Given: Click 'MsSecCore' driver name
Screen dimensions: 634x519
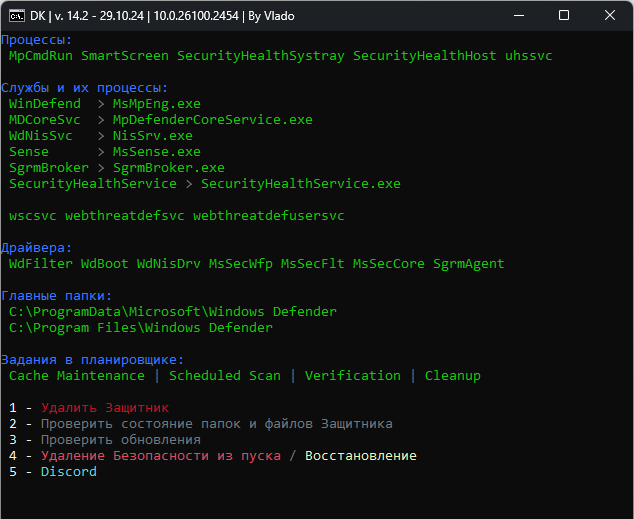Looking at the screenshot, I should tap(389, 264).
